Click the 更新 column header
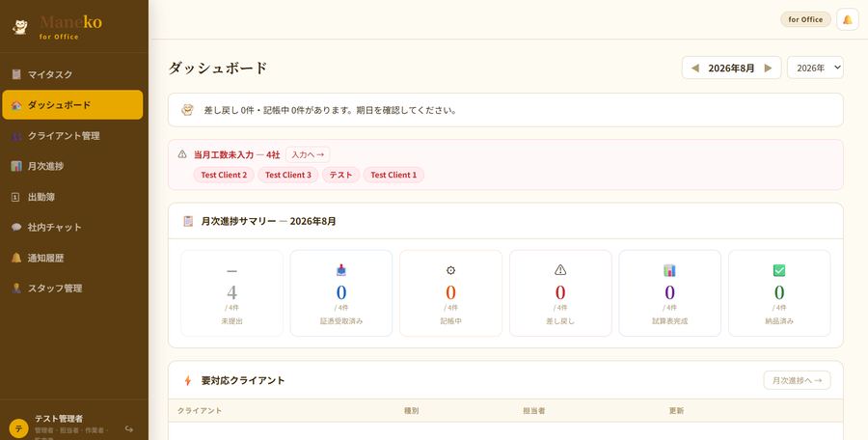The width and height of the screenshot is (868, 440). [676, 411]
